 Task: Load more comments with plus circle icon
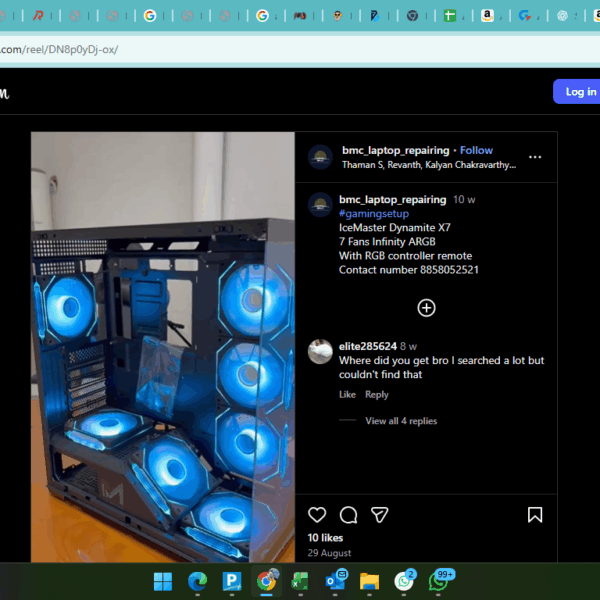pyautogui.click(x=426, y=308)
